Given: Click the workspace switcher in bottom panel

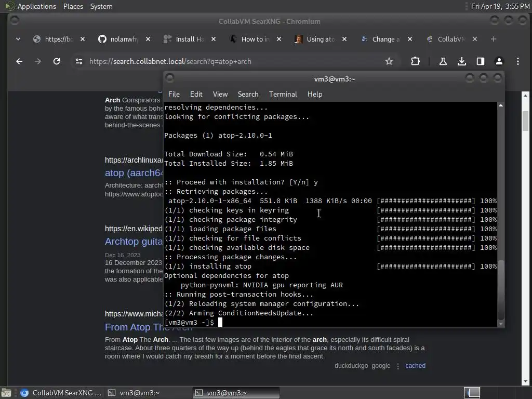Looking at the screenshot, I should [472, 393].
